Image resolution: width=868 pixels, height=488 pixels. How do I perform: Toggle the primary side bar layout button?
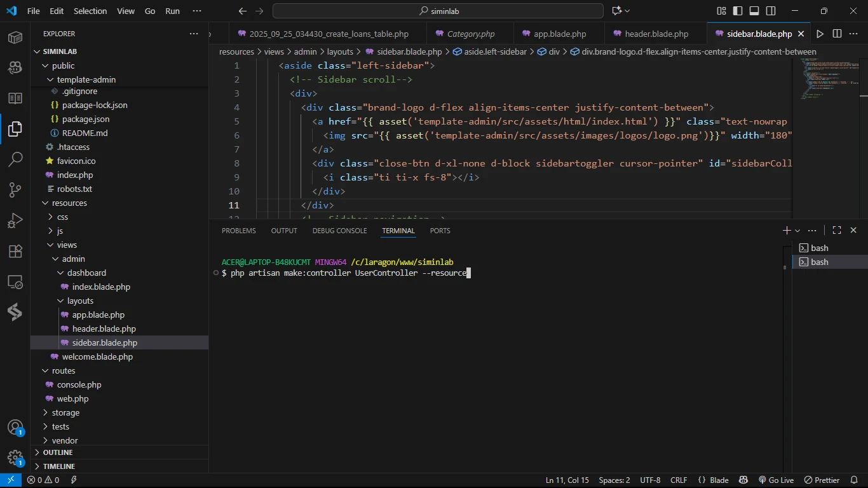[x=738, y=11]
